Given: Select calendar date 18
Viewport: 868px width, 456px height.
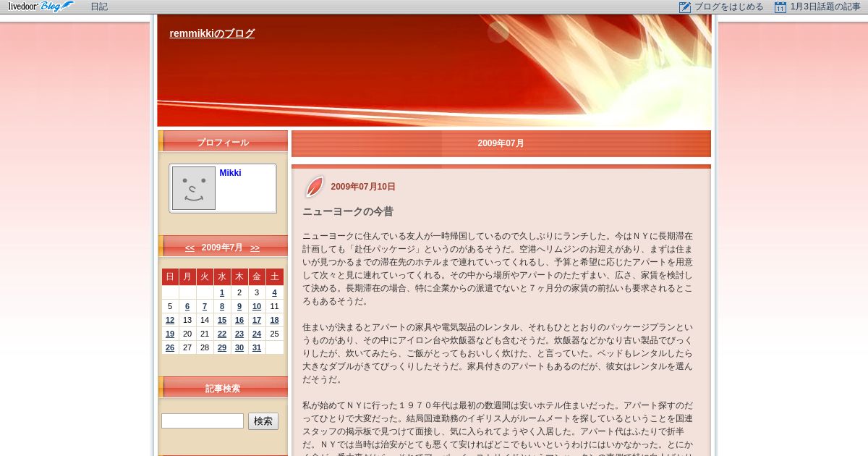Looking at the screenshot, I should pos(274,320).
